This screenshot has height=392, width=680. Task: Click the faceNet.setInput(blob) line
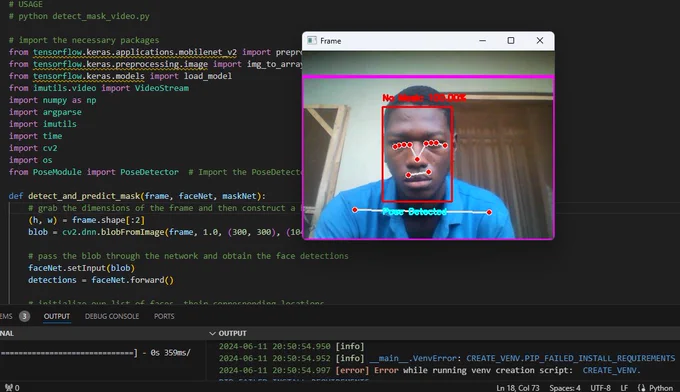point(82,268)
